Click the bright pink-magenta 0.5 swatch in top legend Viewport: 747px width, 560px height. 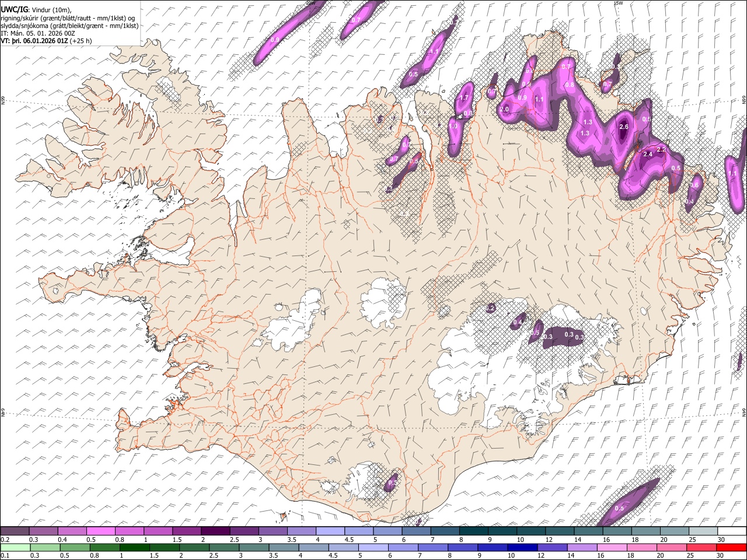(x=100, y=531)
